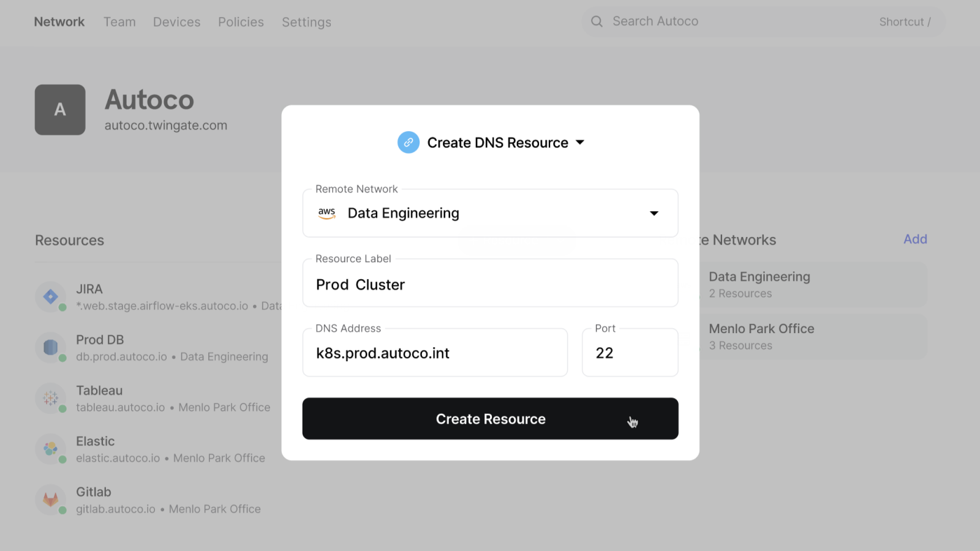Image resolution: width=980 pixels, height=551 pixels.
Task: Open the Create DNS Resource type dropdown
Action: point(580,143)
